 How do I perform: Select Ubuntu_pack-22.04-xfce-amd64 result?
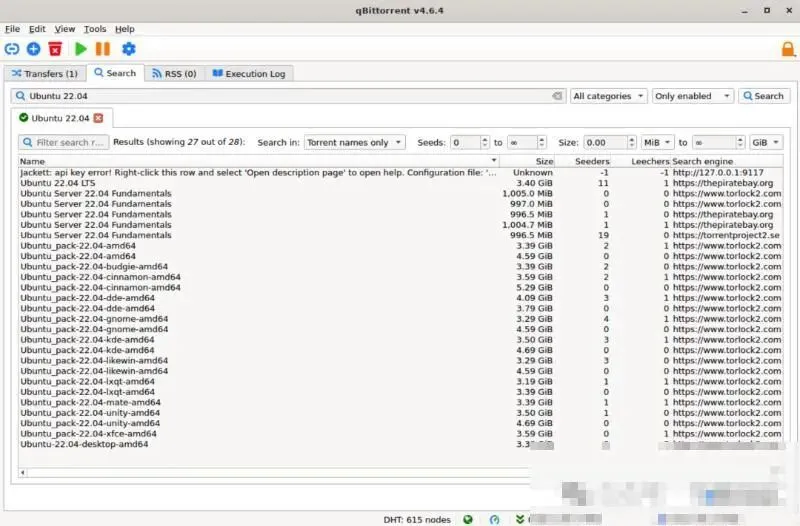point(401,434)
